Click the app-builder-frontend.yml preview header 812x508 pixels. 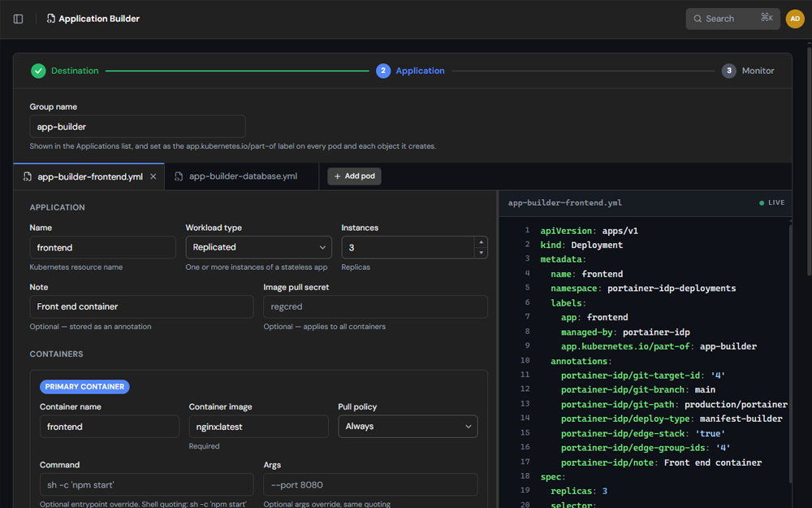pos(565,202)
